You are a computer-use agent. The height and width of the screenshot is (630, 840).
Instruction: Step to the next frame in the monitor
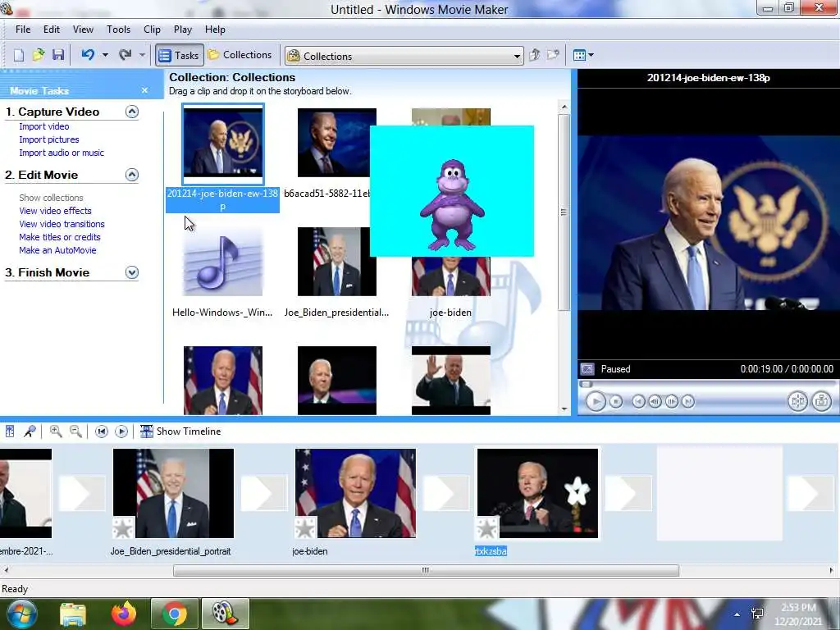pos(672,401)
